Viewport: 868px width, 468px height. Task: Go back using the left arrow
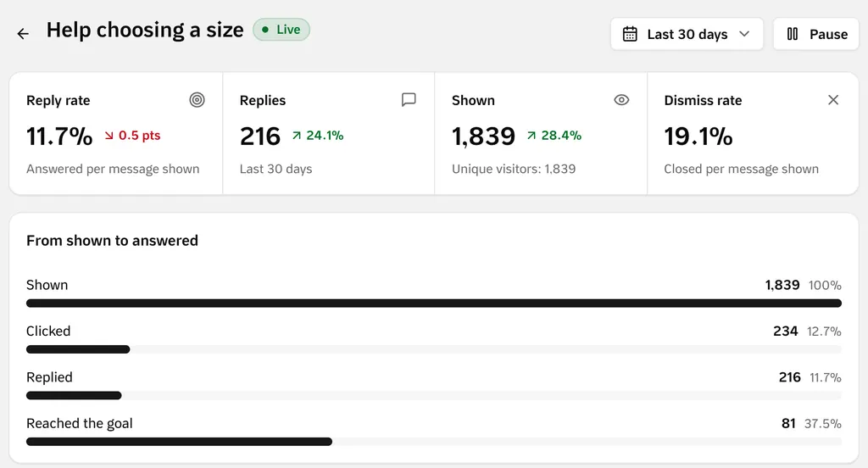[23, 34]
